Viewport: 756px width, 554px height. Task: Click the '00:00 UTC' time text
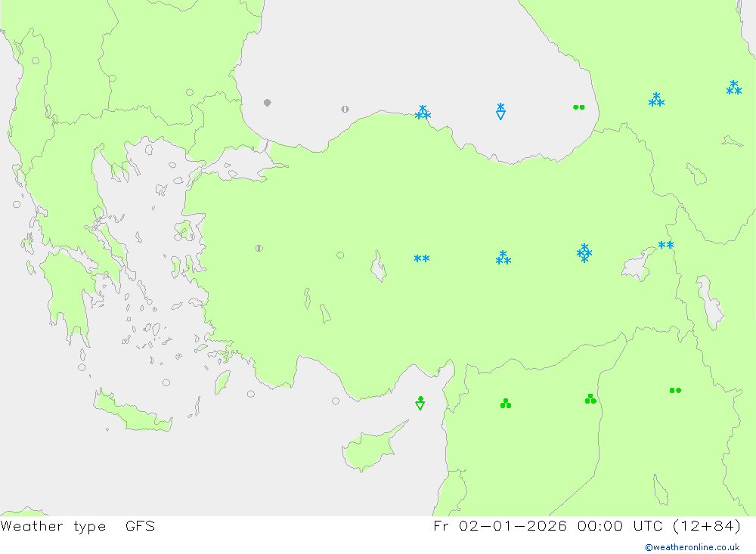coord(621,525)
